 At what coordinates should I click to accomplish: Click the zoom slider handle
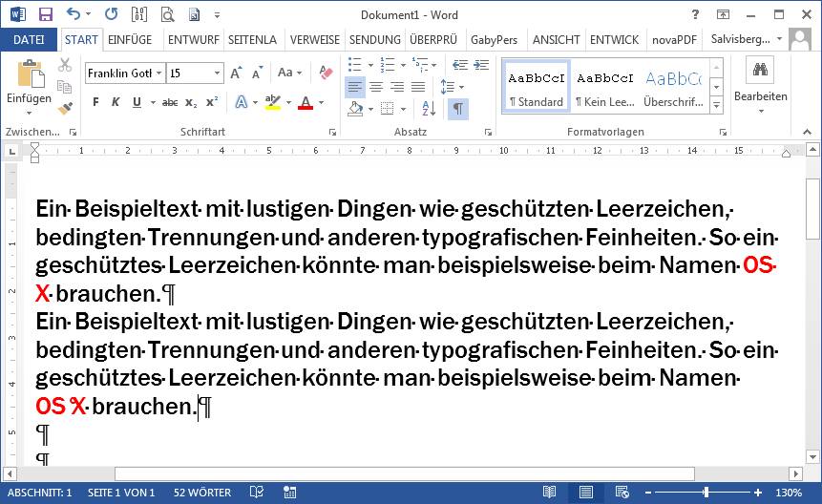(706, 493)
